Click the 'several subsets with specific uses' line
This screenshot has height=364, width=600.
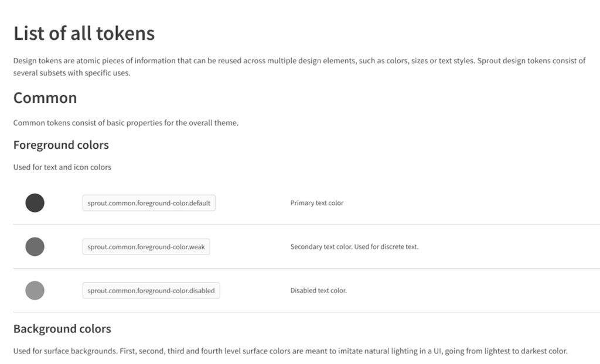click(72, 73)
